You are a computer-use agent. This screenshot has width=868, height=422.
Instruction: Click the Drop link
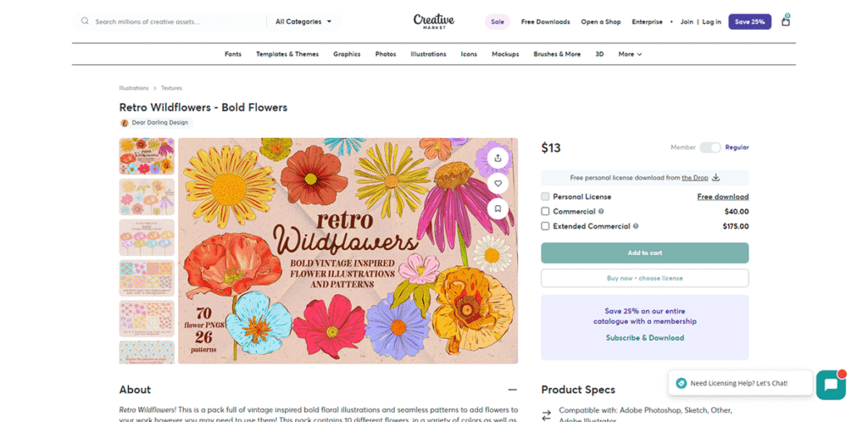(x=695, y=178)
